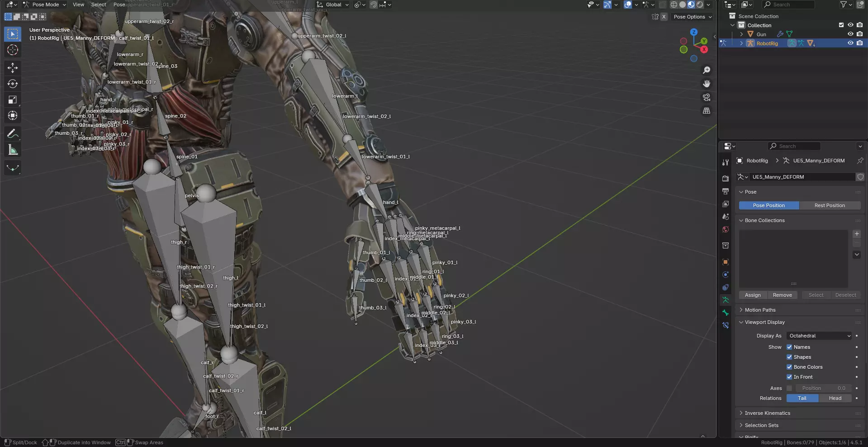Open Pose Mode dropdown

click(x=44, y=5)
